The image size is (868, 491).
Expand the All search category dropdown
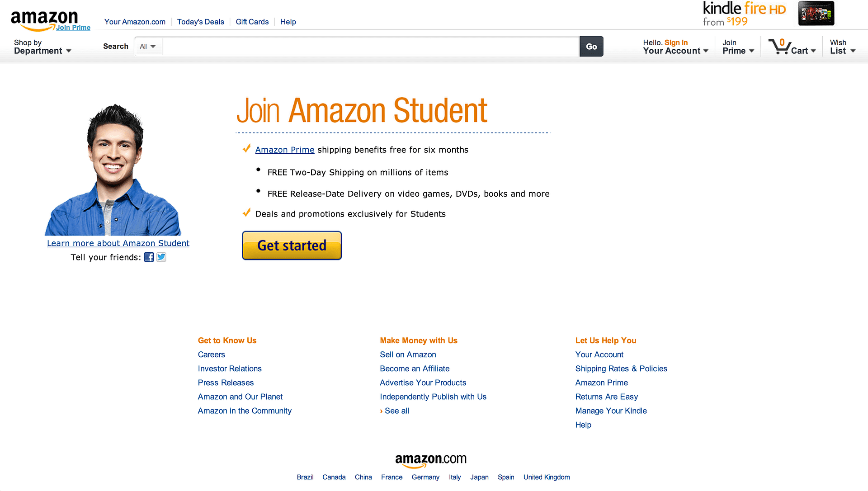pyautogui.click(x=147, y=46)
